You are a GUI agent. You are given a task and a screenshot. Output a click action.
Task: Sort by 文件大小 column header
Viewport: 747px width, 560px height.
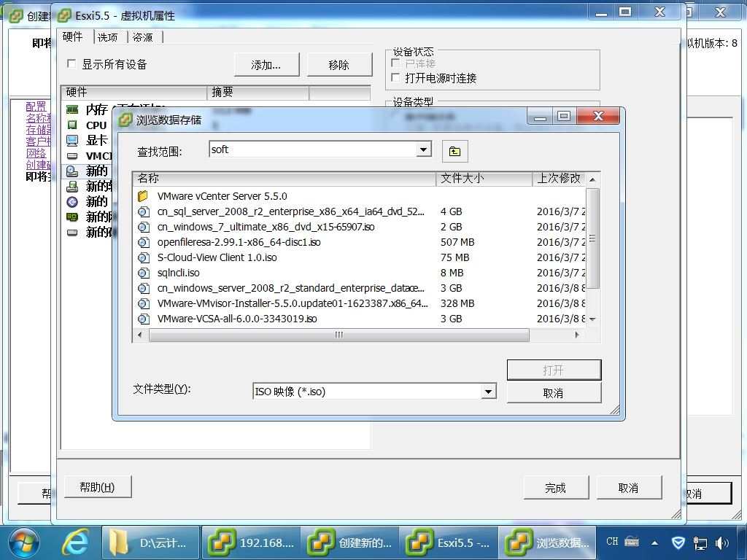click(x=484, y=179)
